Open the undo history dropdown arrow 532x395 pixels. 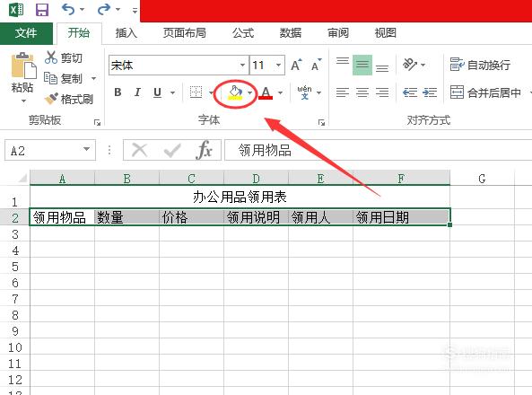point(83,10)
